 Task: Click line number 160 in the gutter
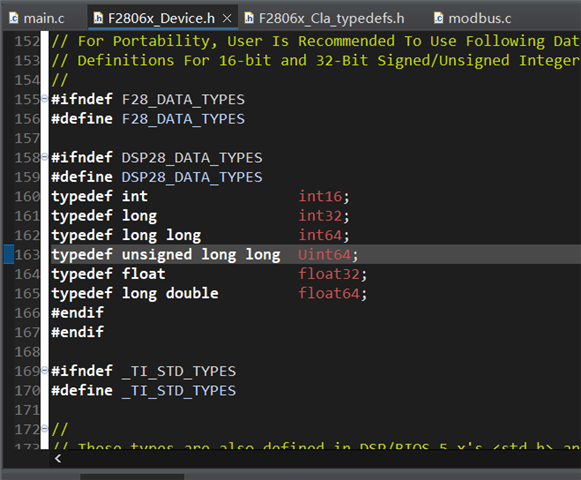pos(27,196)
